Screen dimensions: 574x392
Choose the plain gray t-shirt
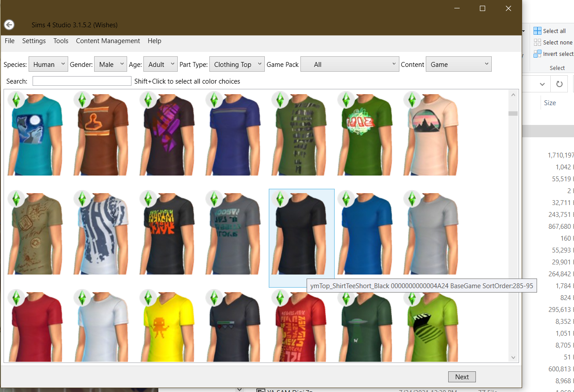(431, 233)
